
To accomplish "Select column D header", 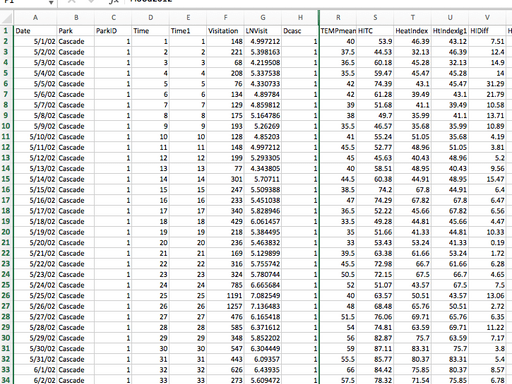I will pos(151,18).
